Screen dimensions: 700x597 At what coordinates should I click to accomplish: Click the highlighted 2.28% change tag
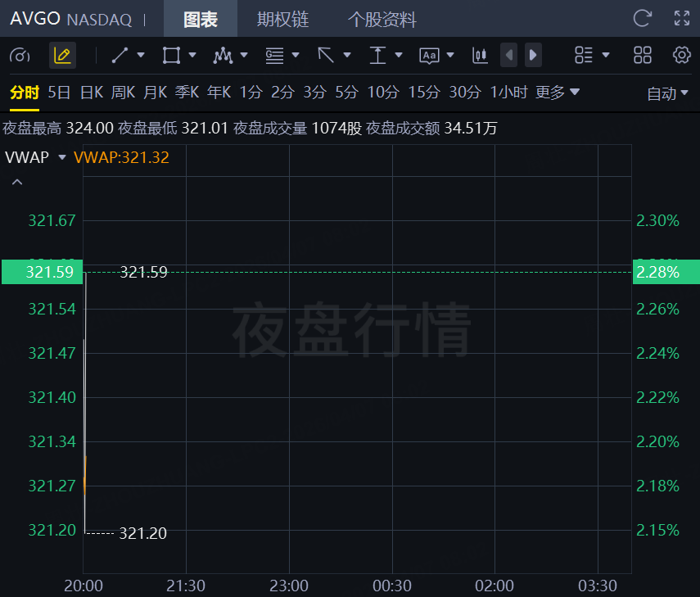[x=666, y=272]
